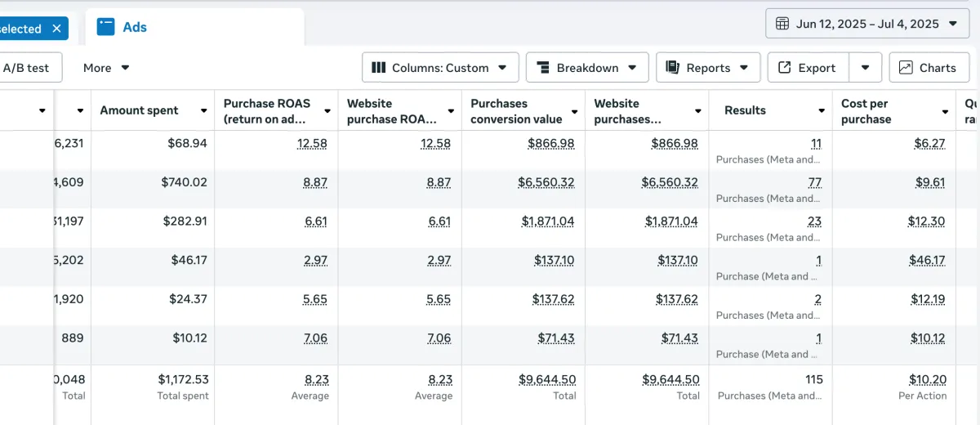The height and width of the screenshot is (425, 980).
Task: Click the Export arrow icon
Action: [x=785, y=68]
